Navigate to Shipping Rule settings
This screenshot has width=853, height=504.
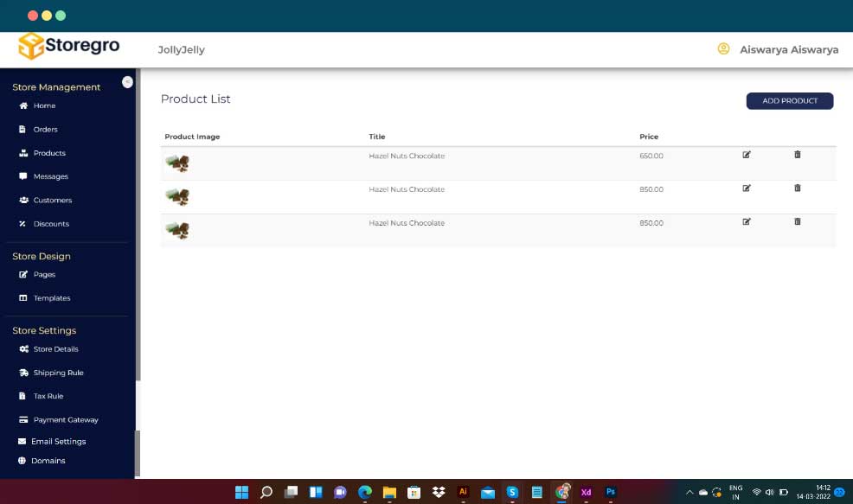(x=58, y=373)
